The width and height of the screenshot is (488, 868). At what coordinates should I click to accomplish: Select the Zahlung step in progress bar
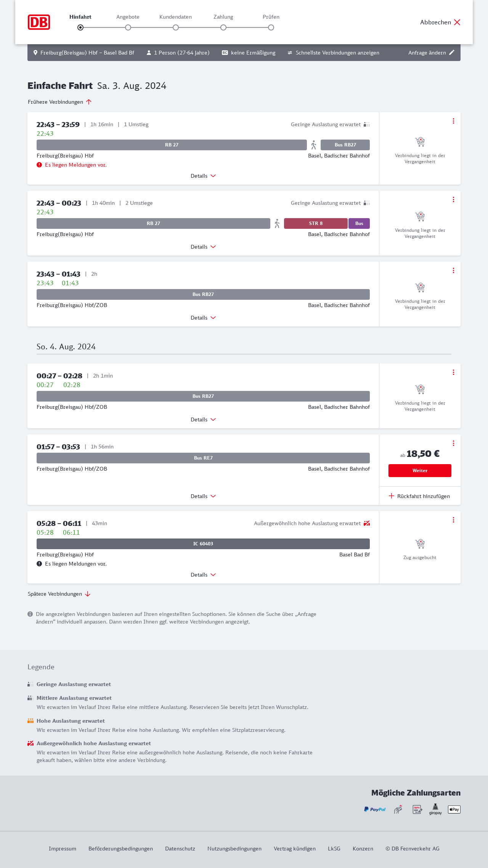pos(223,27)
